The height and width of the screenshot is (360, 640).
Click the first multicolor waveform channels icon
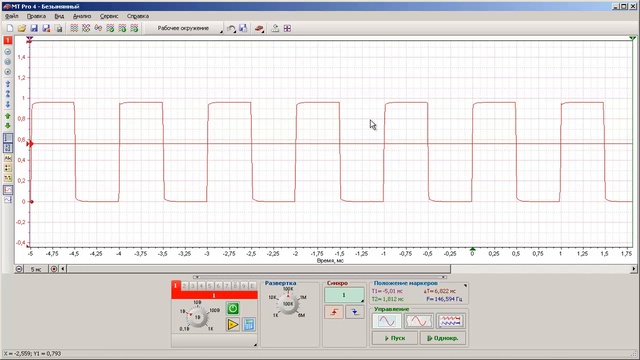74,28
